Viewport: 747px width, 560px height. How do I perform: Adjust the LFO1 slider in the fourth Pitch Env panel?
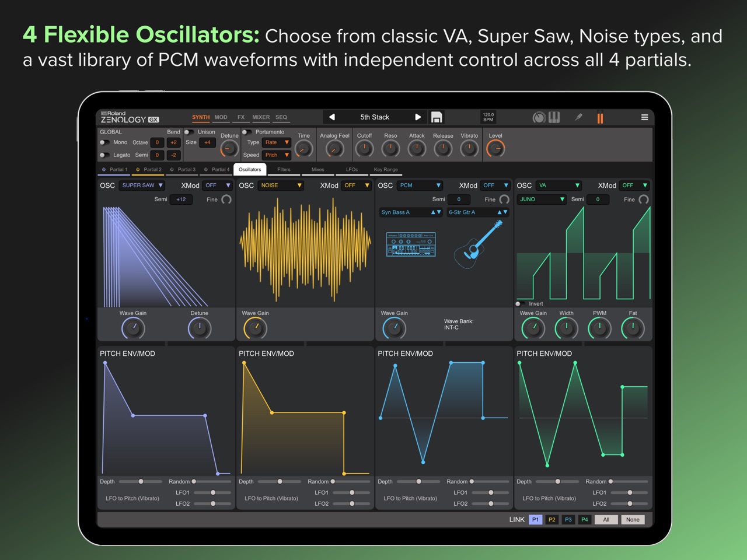click(x=630, y=493)
